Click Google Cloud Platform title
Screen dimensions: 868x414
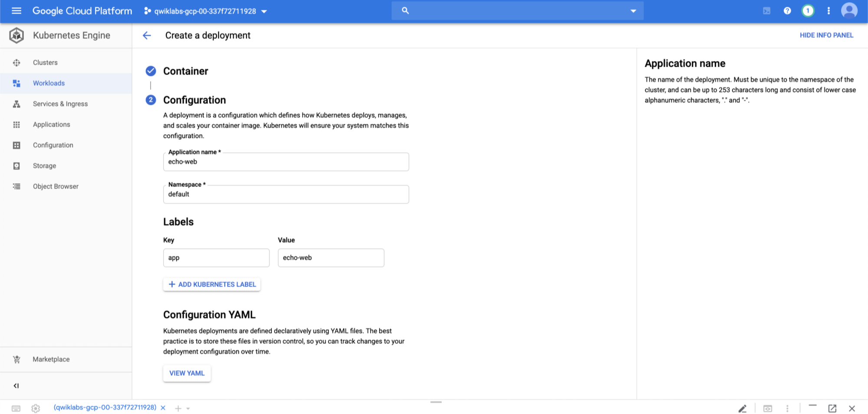[x=82, y=11]
